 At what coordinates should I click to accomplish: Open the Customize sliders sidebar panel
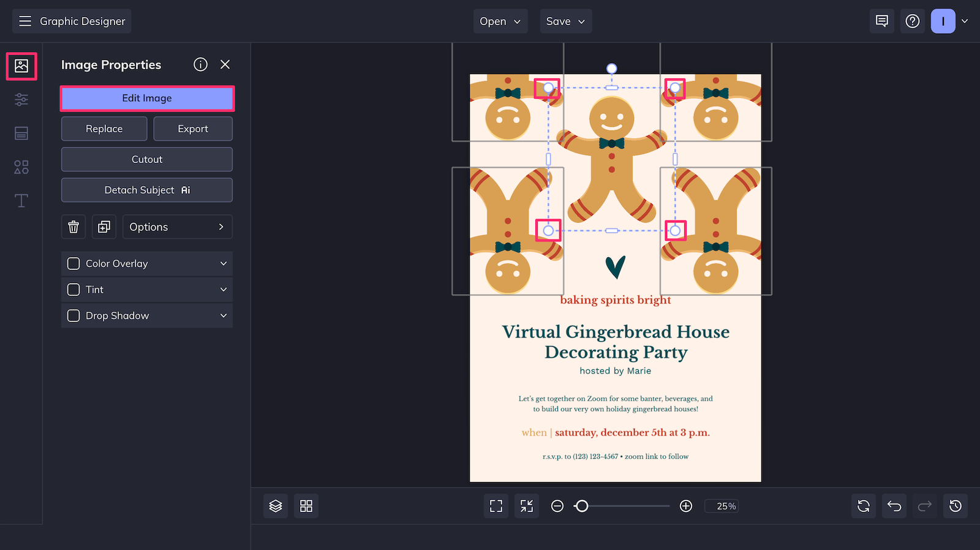(21, 99)
